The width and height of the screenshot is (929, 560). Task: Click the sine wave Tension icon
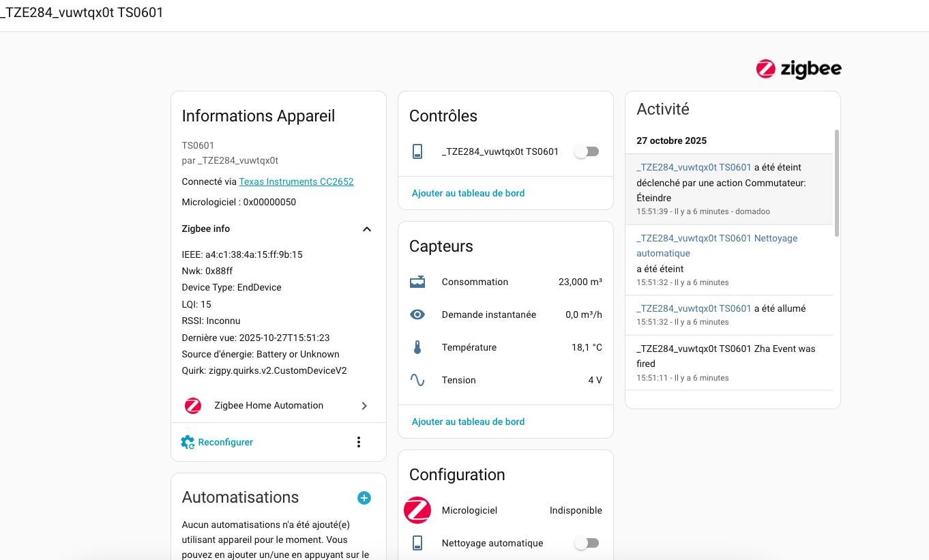pos(417,380)
